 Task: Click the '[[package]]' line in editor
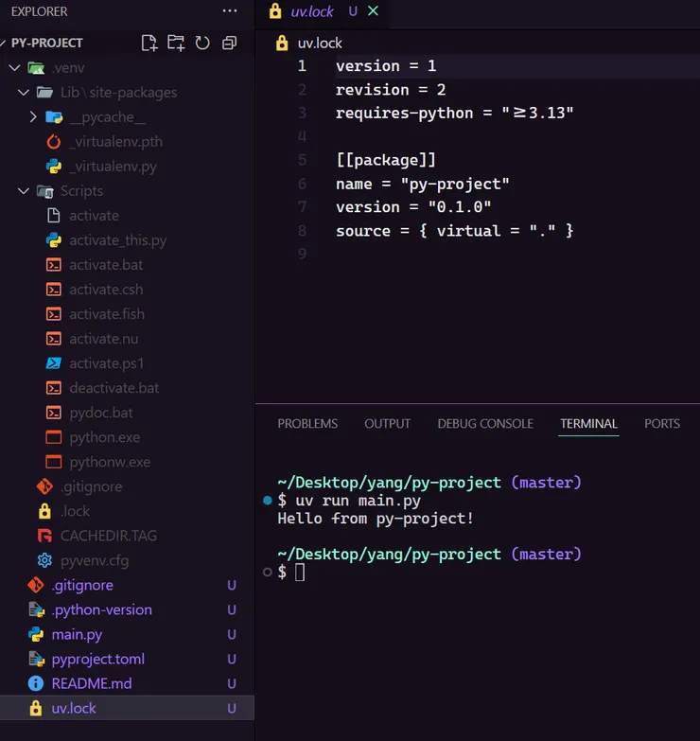click(386, 160)
